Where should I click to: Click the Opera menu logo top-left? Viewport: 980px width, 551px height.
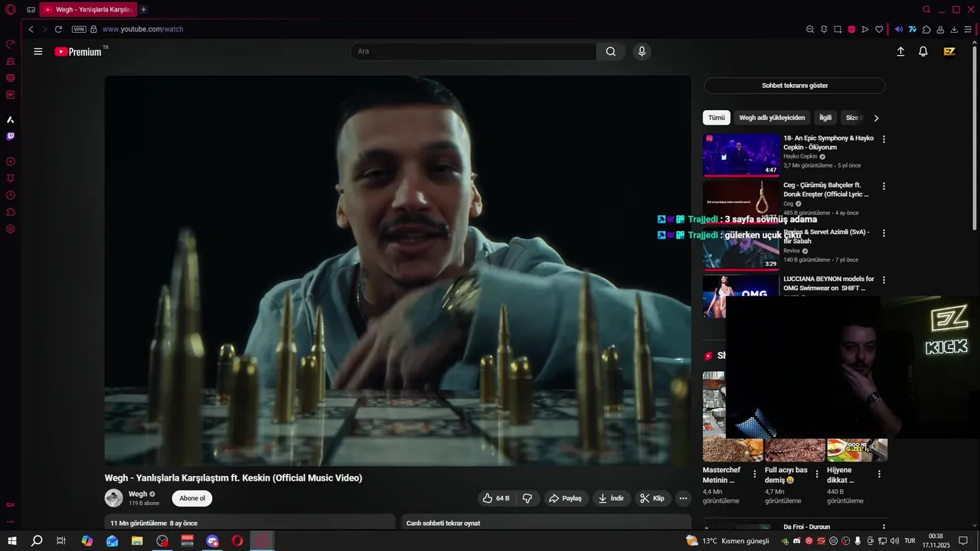pyautogui.click(x=11, y=10)
